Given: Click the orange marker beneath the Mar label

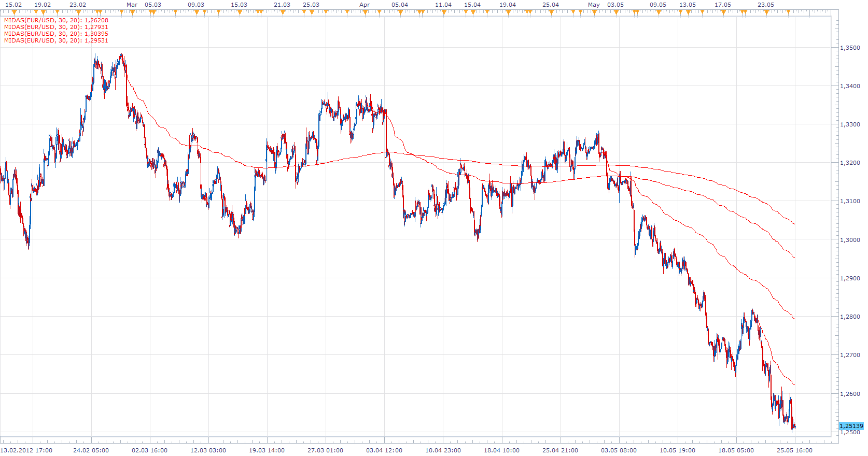Looking at the screenshot, I should [132, 12].
